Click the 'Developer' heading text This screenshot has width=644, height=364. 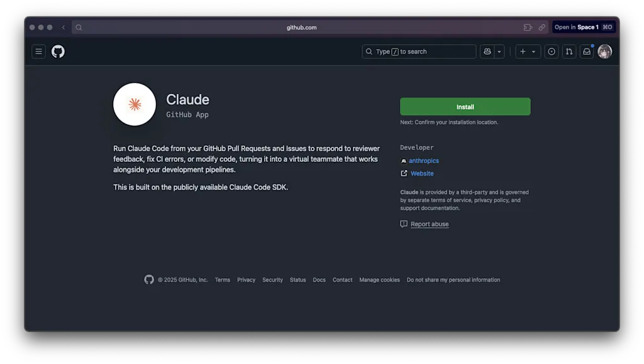click(x=417, y=147)
